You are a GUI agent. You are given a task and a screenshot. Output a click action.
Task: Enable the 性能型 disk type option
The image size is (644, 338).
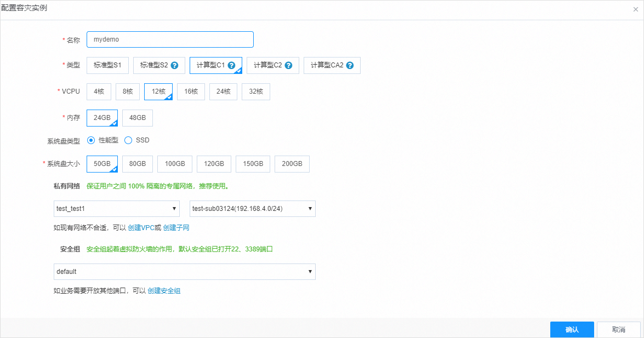coord(90,140)
